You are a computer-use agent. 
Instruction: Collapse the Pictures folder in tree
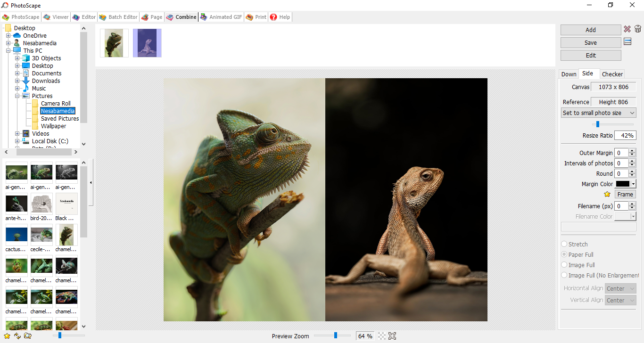pyautogui.click(x=17, y=96)
